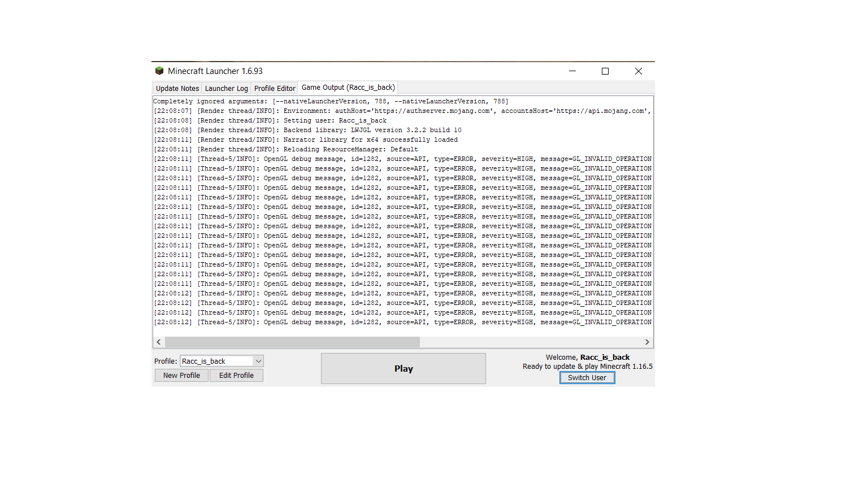Open the Profile dropdown showing Racc_is_back
The width and height of the screenshot is (868, 488).
[x=222, y=361]
